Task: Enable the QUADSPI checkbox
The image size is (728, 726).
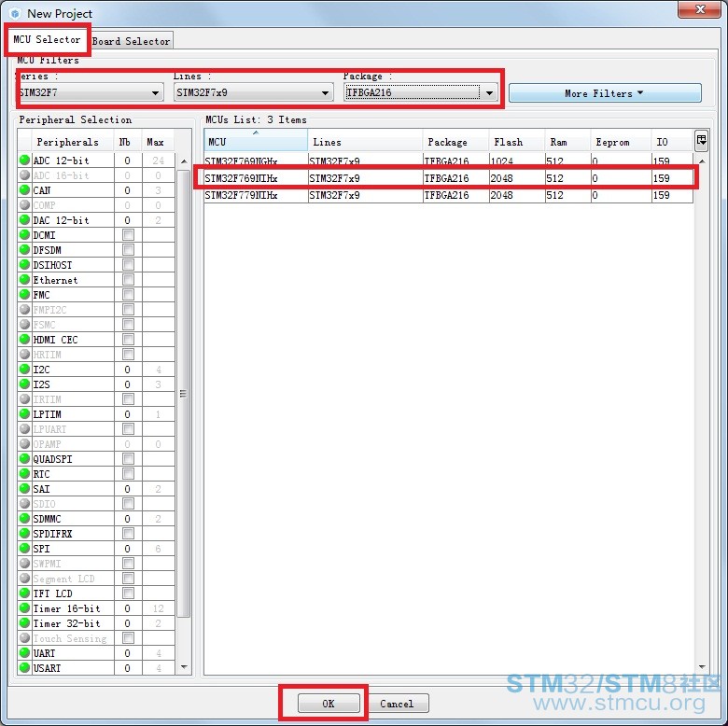Action: pos(128,458)
